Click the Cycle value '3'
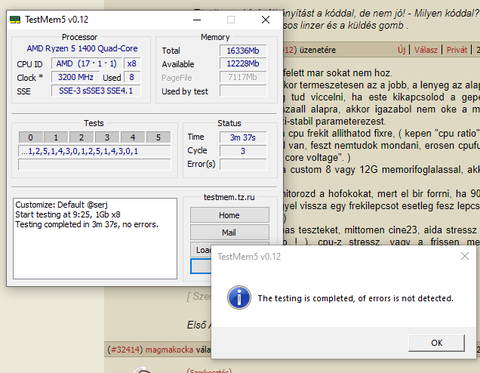 [x=243, y=151]
